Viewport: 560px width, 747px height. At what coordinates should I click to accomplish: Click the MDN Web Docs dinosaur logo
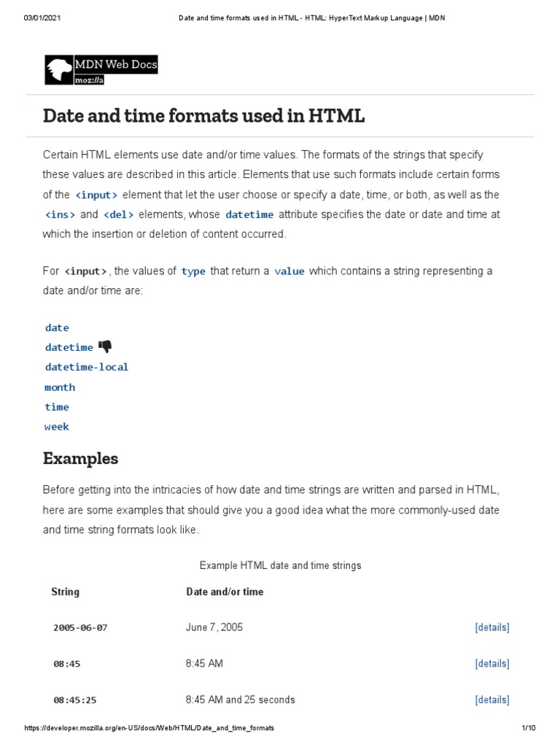point(58,70)
